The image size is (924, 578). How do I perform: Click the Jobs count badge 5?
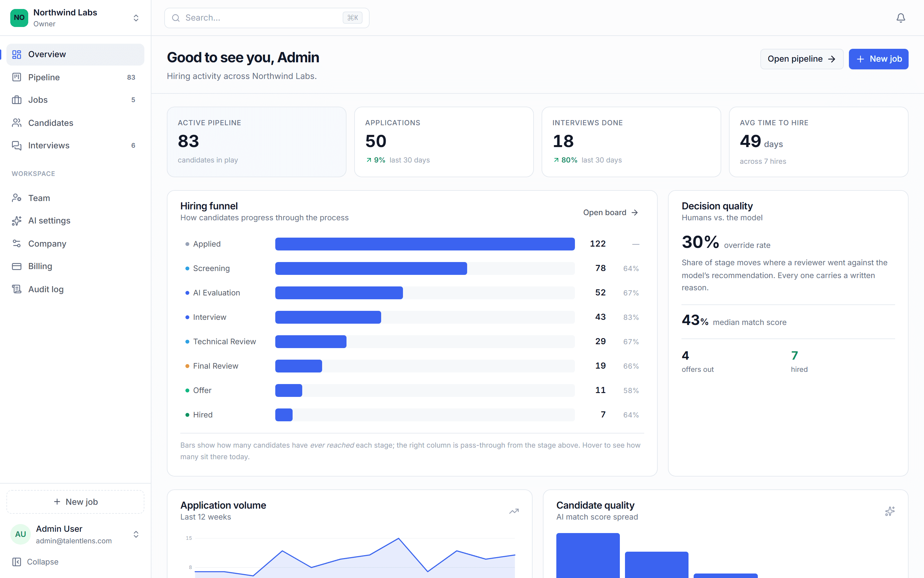pos(133,100)
